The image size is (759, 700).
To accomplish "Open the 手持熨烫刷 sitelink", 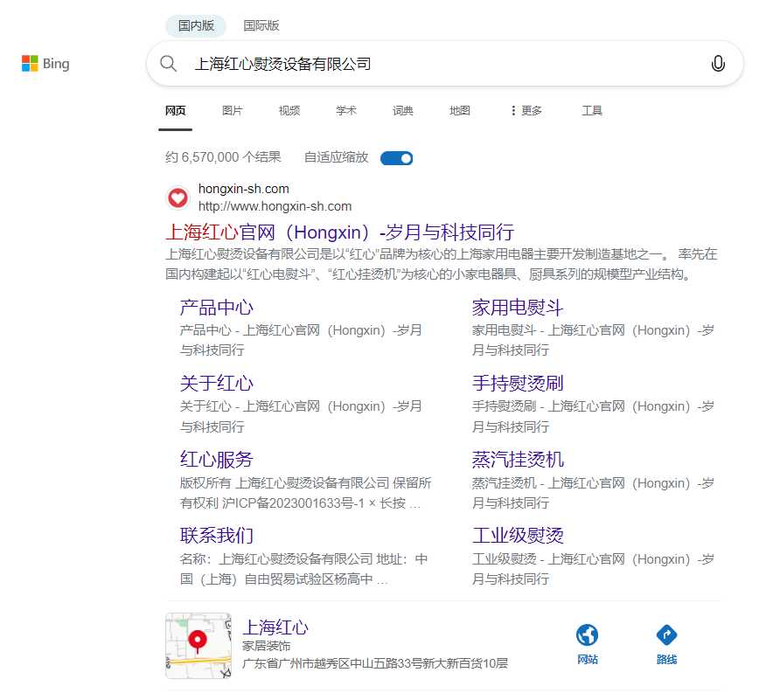I will [518, 384].
